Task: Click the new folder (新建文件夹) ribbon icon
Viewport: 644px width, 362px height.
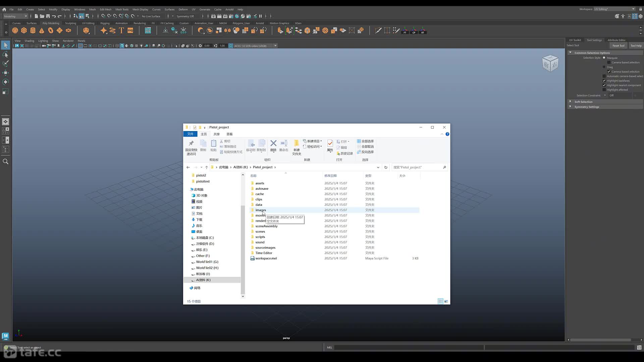Action: (297, 147)
